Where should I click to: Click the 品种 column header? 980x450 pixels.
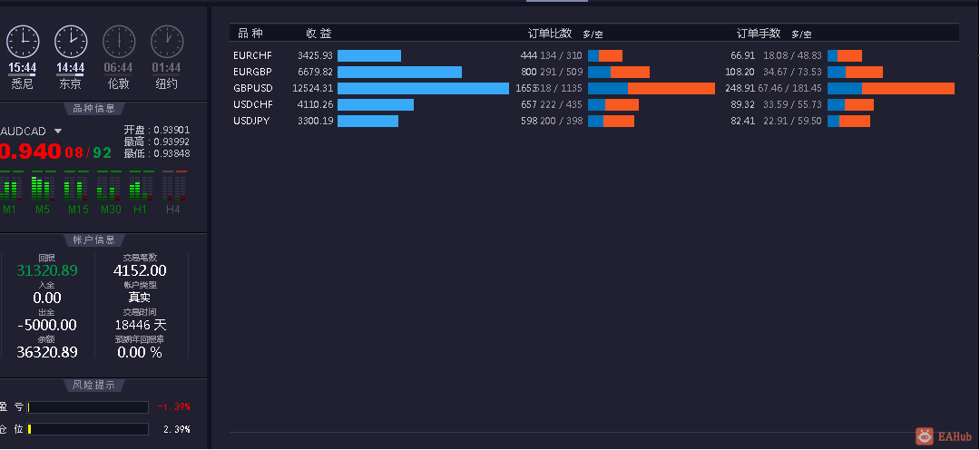pos(250,34)
